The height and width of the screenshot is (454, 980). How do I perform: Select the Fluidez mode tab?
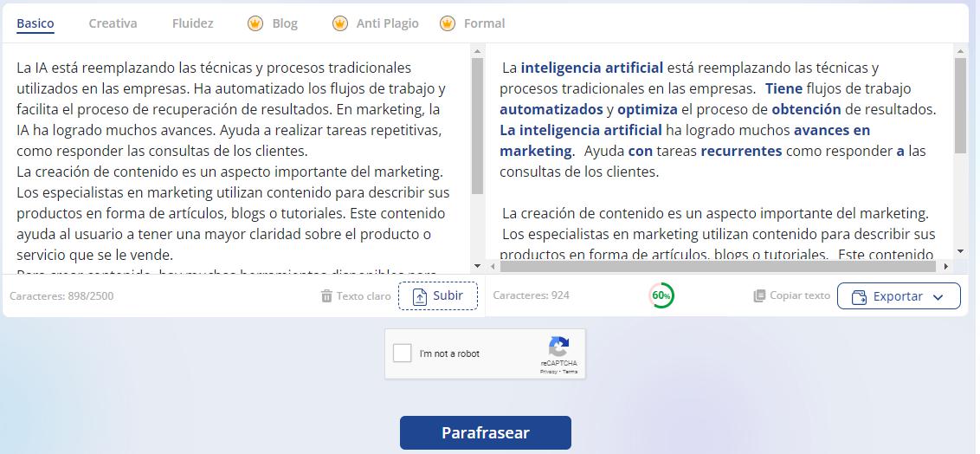point(192,23)
